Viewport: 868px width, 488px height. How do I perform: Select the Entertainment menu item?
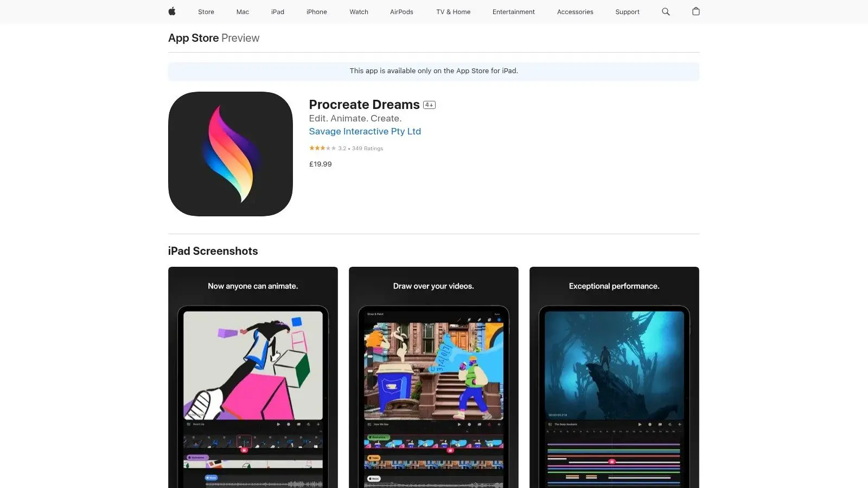513,11
